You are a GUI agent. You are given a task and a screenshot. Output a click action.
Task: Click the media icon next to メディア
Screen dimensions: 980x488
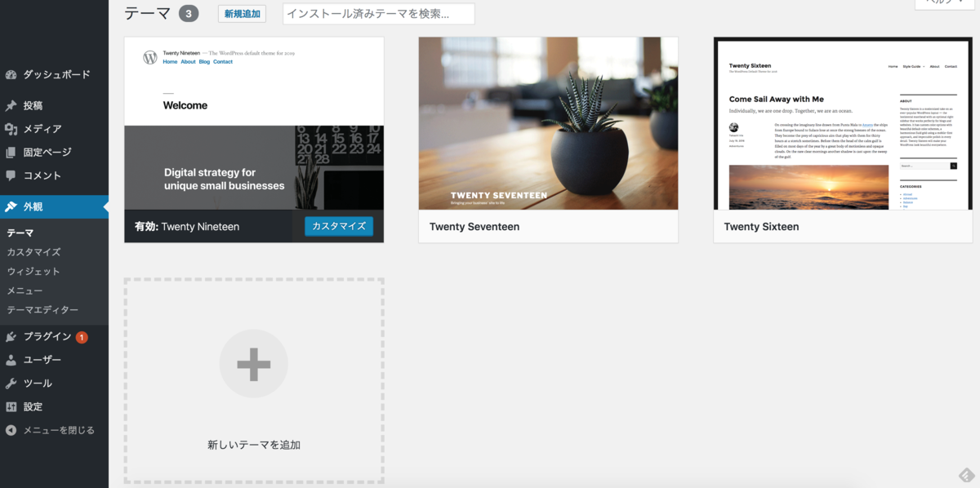click(x=11, y=129)
